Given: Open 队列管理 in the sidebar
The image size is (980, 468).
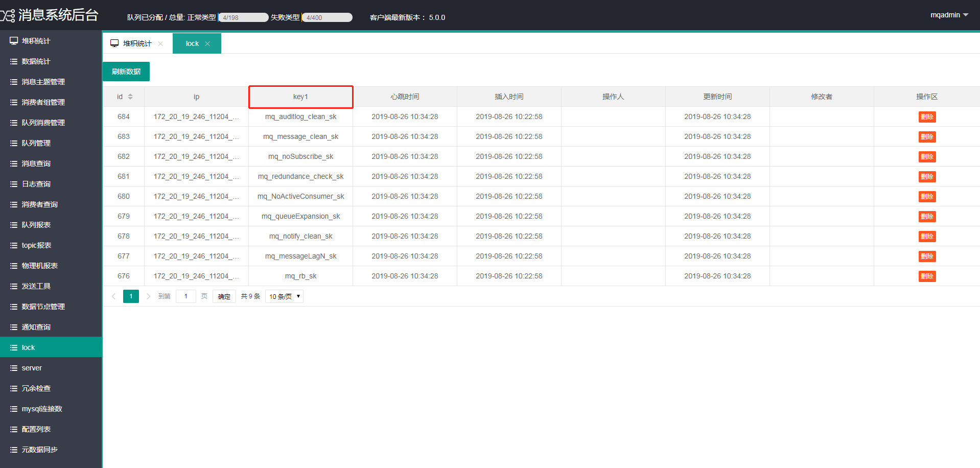Looking at the screenshot, I should (x=51, y=143).
